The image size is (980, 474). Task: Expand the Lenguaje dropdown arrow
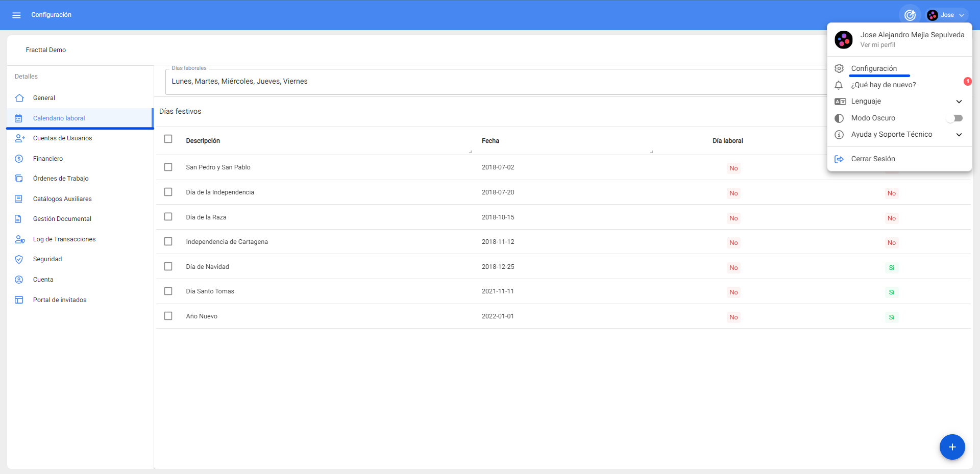959,102
